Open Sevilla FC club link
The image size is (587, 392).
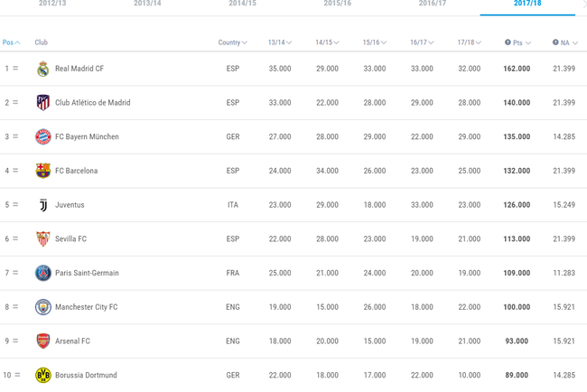tap(70, 238)
